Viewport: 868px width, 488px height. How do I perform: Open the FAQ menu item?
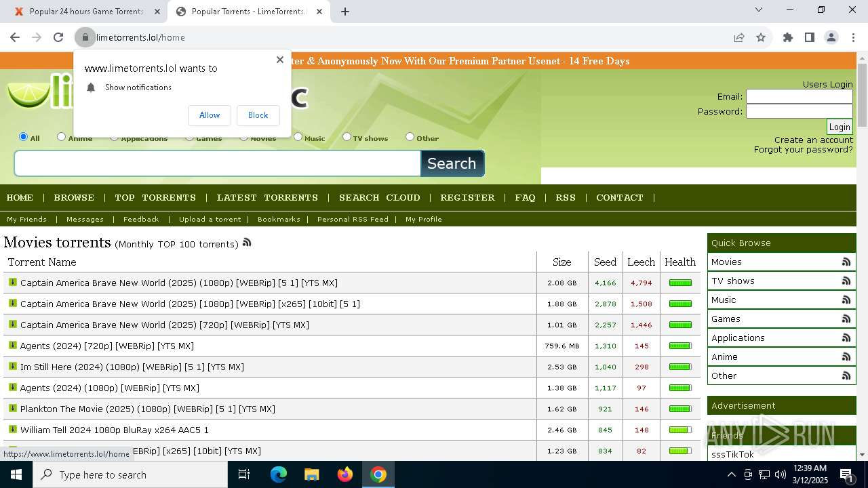pyautogui.click(x=525, y=197)
